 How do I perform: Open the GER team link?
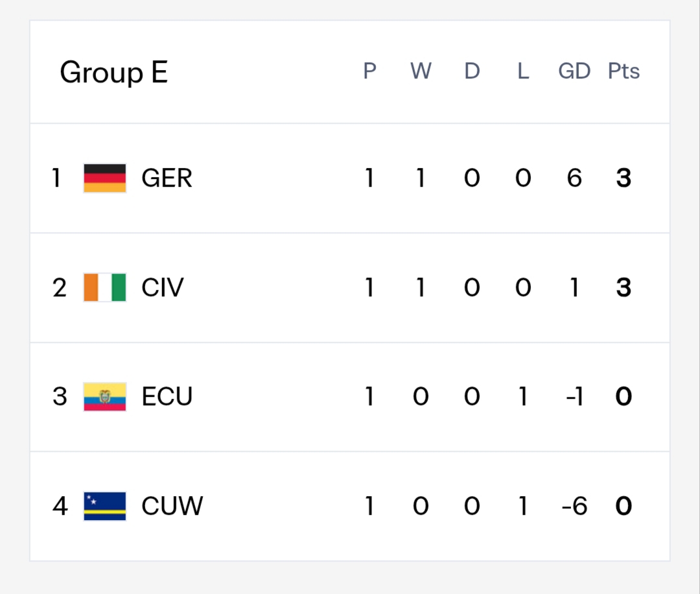pos(167,178)
